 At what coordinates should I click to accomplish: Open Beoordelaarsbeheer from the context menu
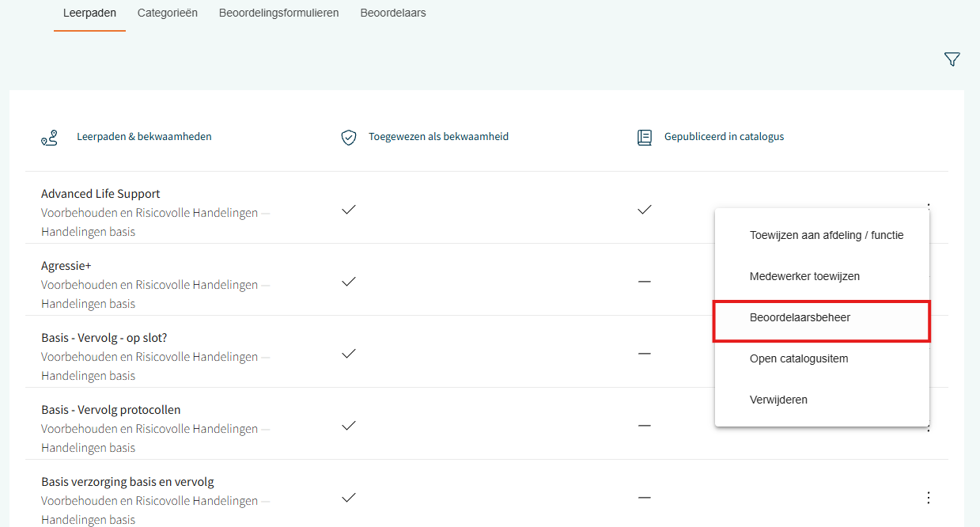800,317
